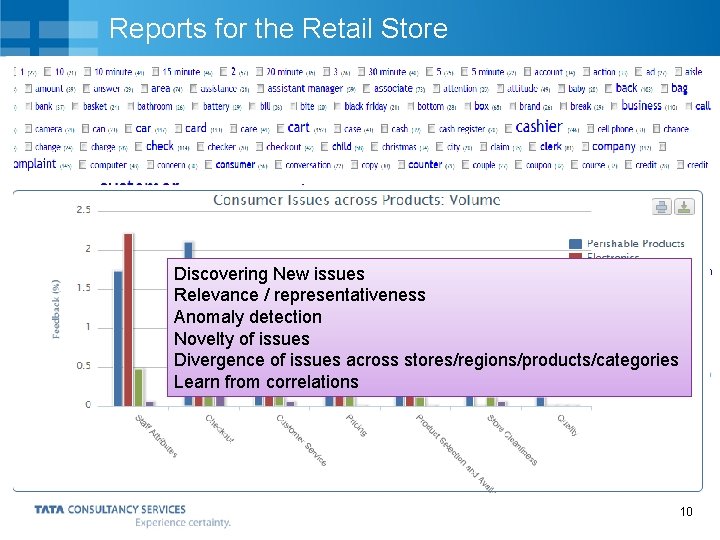Viewport: 720px width, 540px height.
Task: Tick the 'business' keyword checkbox
Action: click(614, 107)
